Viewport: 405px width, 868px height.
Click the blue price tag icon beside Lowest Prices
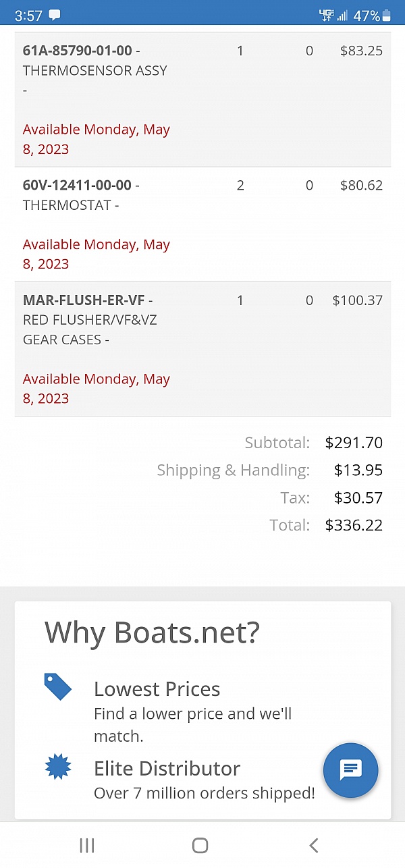pyautogui.click(x=58, y=686)
